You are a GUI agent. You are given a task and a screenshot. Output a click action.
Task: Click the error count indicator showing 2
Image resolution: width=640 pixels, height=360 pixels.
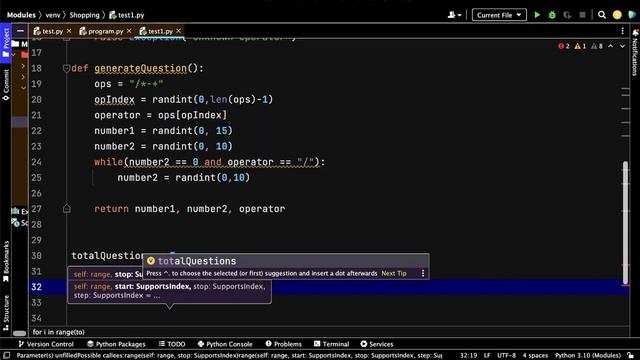(x=564, y=46)
